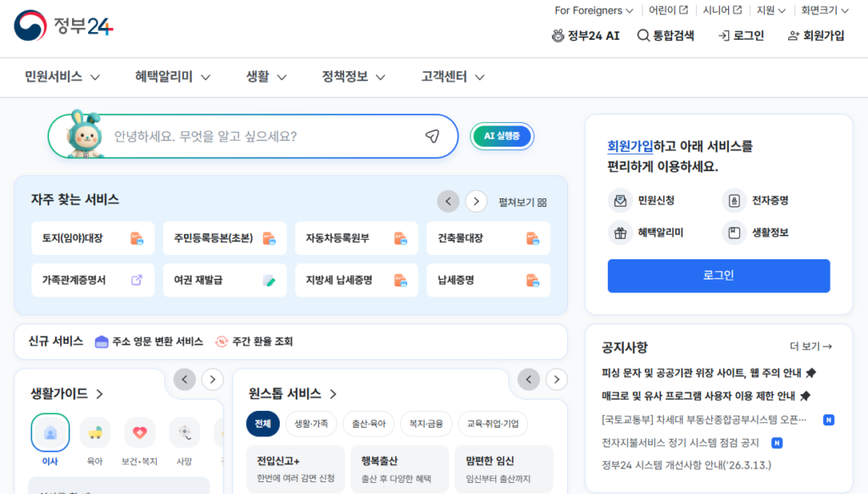Image resolution: width=868 pixels, height=494 pixels.
Task: Click inside the main search input field
Action: 254,136
